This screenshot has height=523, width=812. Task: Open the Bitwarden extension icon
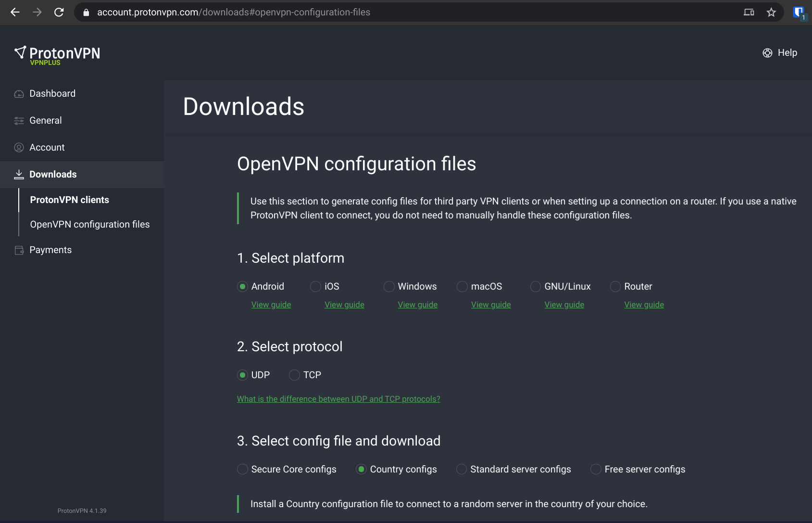[799, 13]
